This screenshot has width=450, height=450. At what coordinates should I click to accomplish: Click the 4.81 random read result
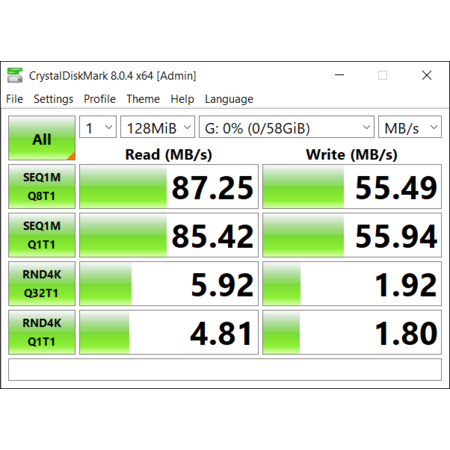pyautogui.click(x=169, y=332)
